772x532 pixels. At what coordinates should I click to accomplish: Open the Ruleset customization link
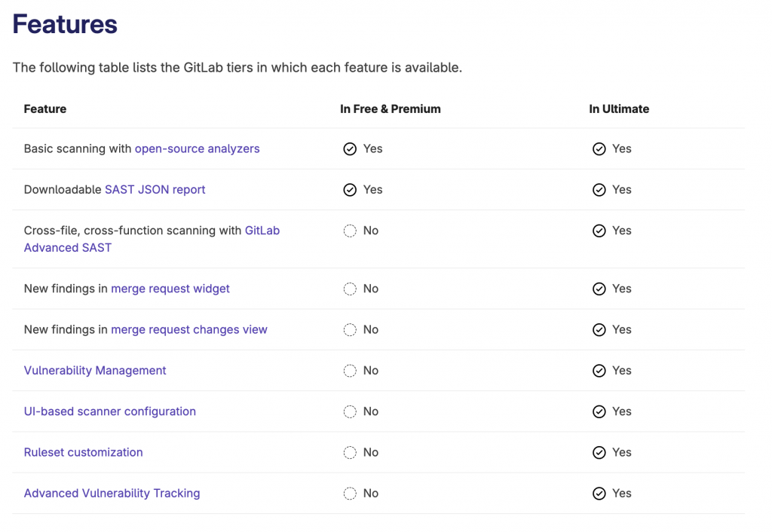point(83,452)
